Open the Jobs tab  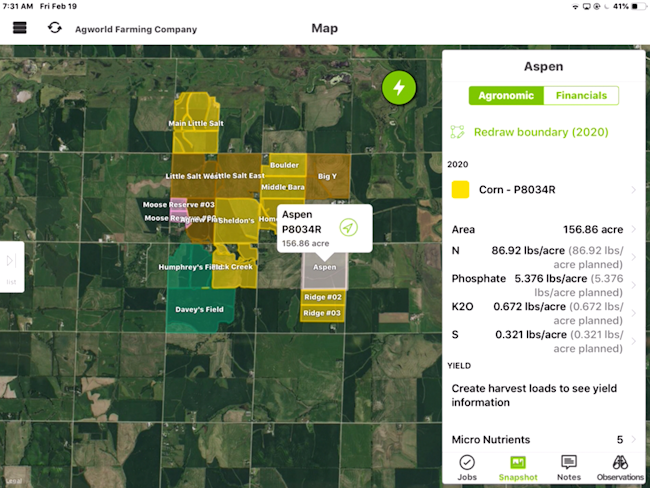click(x=466, y=467)
